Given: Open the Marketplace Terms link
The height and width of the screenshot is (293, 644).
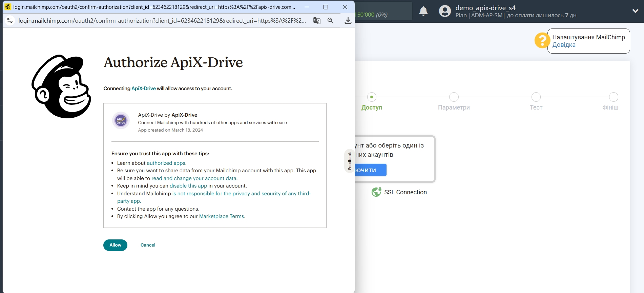Looking at the screenshot, I should (222, 216).
